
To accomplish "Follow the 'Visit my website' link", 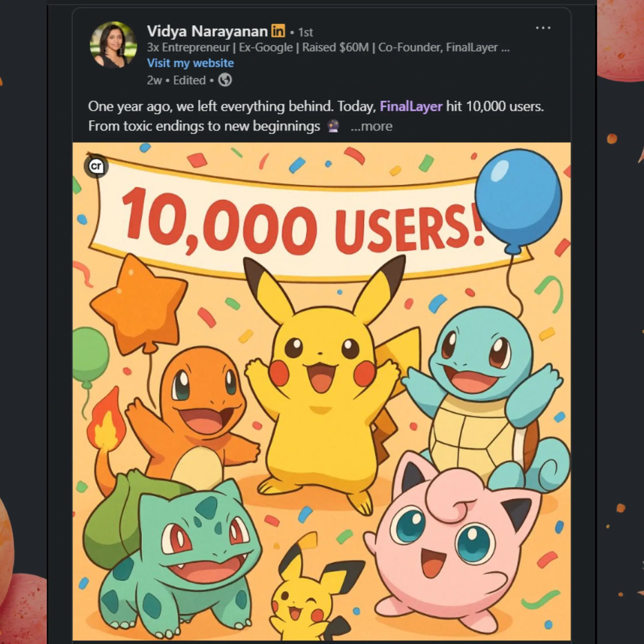I will (x=190, y=63).
